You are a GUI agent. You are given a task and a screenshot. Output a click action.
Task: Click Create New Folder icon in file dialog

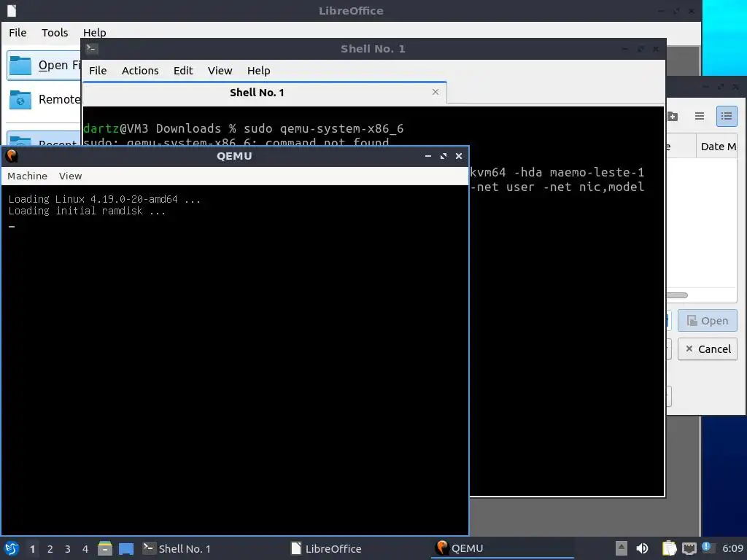672,116
